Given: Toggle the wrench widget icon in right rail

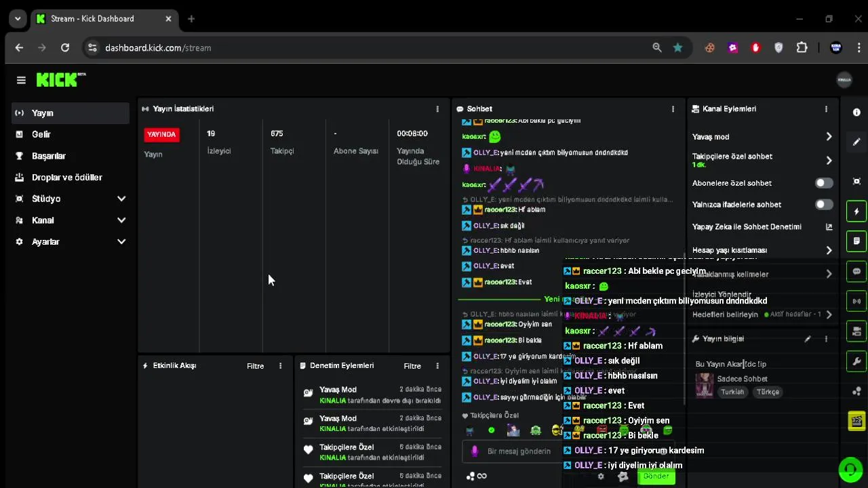Looking at the screenshot, I should click(x=856, y=361).
